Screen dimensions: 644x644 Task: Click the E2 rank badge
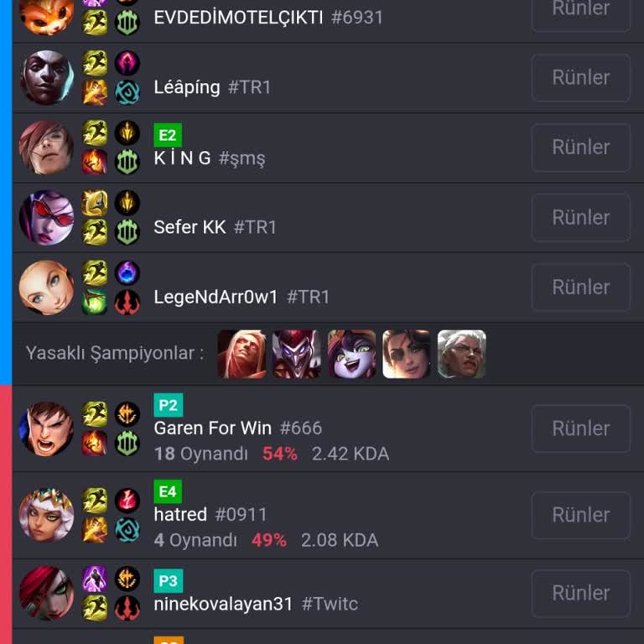(x=168, y=135)
